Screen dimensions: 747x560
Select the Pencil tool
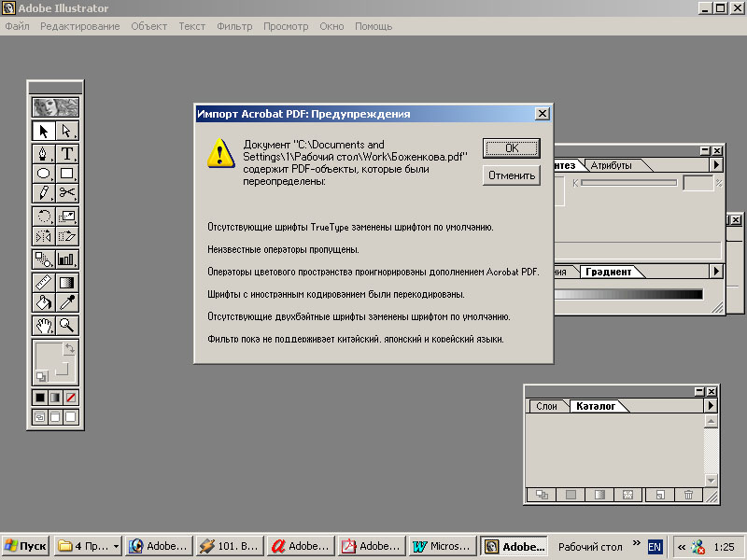[43, 193]
